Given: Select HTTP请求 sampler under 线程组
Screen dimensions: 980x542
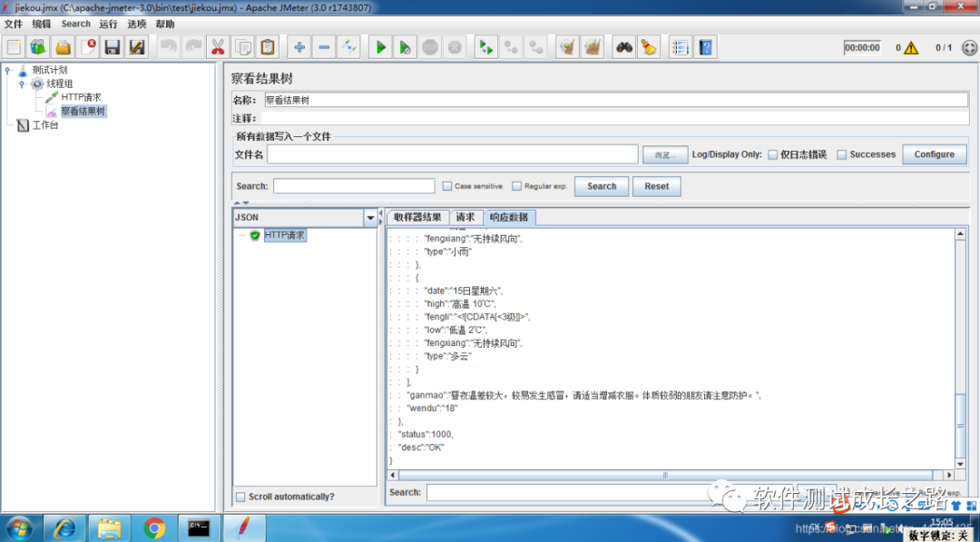Looking at the screenshot, I should point(81,97).
